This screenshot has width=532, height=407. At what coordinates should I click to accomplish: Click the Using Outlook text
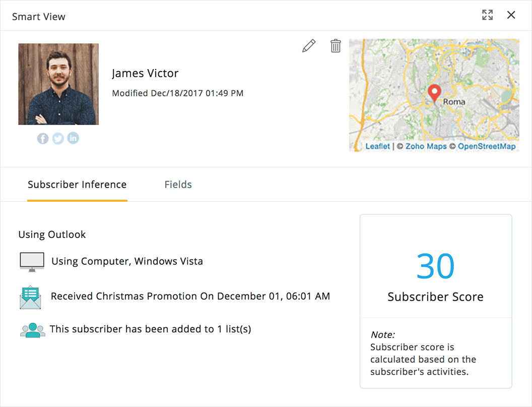click(x=52, y=235)
